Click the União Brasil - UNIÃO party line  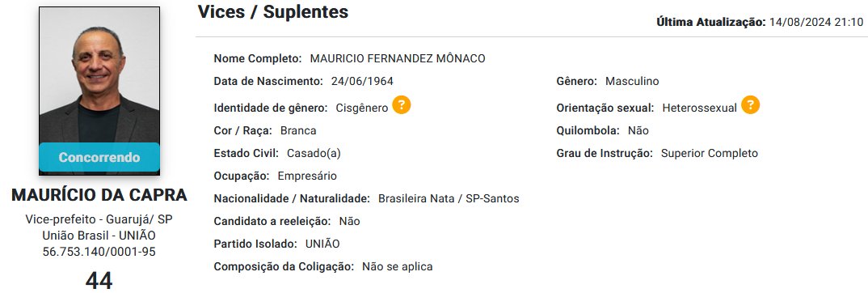(99, 236)
